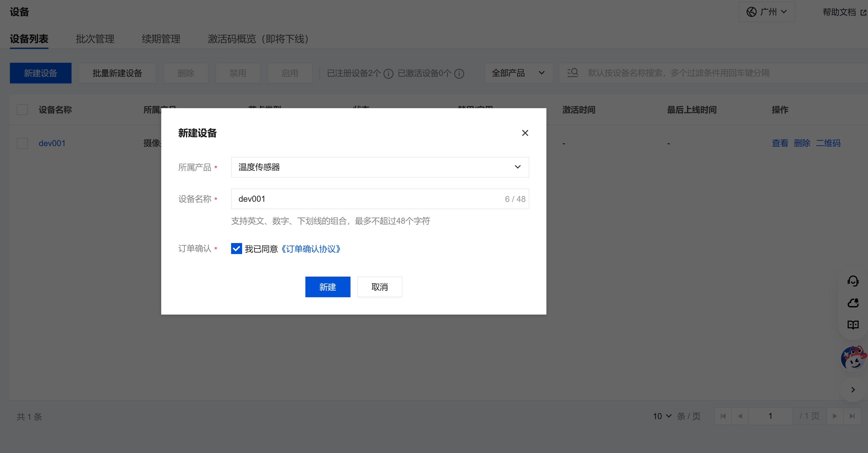Click the blue 新建 confirm button
868x453 pixels.
pos(327,287)
